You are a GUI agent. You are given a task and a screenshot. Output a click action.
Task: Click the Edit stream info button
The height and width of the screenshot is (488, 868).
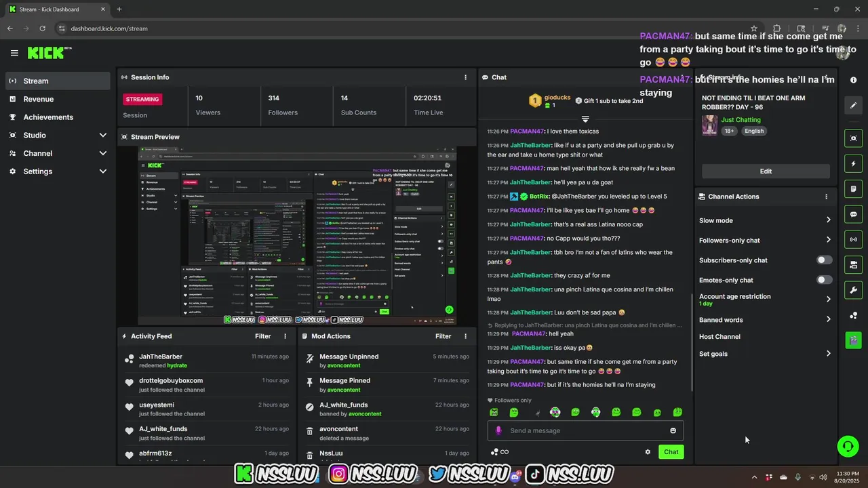[x=766, y=171]
